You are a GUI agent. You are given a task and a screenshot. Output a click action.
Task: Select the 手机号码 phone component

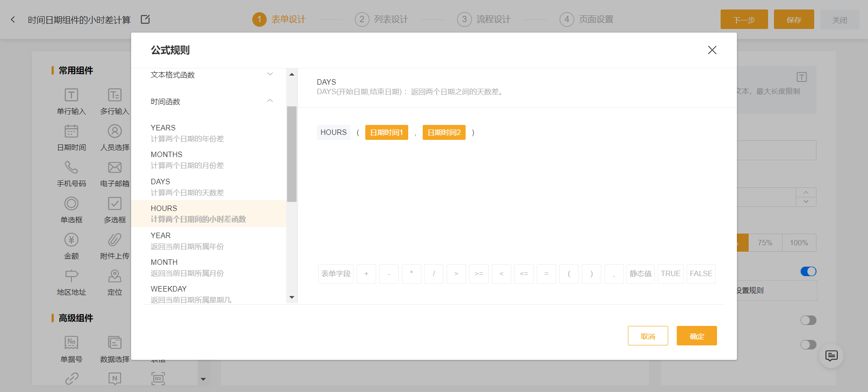pos(71,167)
